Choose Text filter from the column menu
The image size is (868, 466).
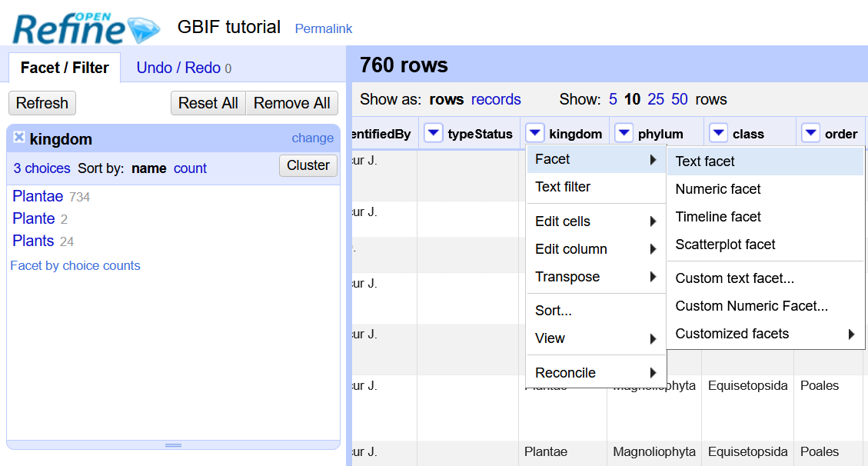(x=596, y=187)
